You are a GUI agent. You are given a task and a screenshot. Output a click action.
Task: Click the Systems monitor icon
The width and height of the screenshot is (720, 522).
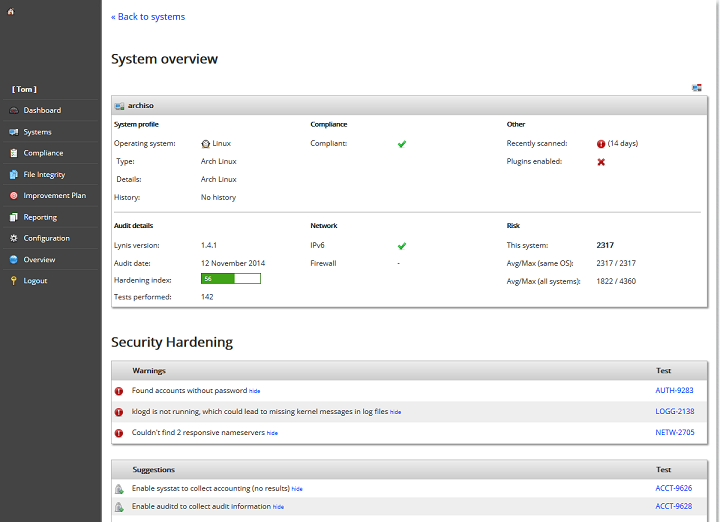coord(14,132)
